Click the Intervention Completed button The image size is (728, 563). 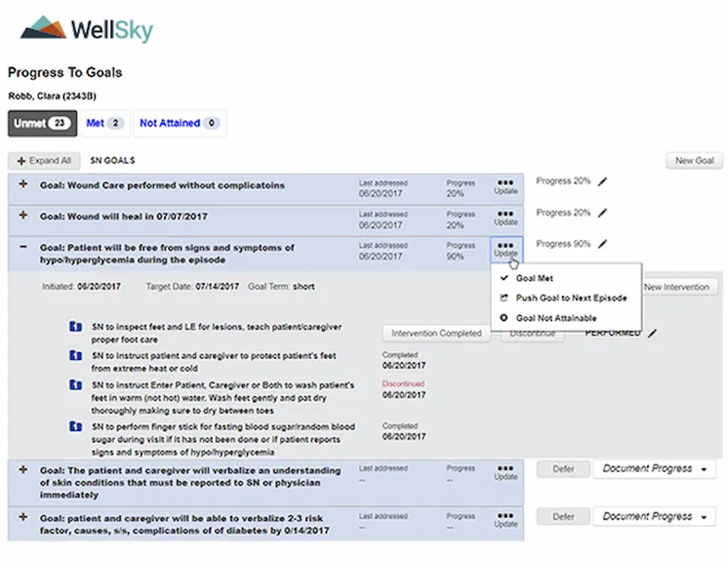(x=436, y=332)
